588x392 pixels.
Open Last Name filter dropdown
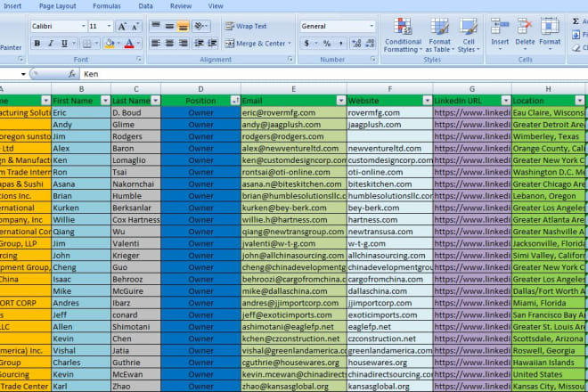pos(155,100)
